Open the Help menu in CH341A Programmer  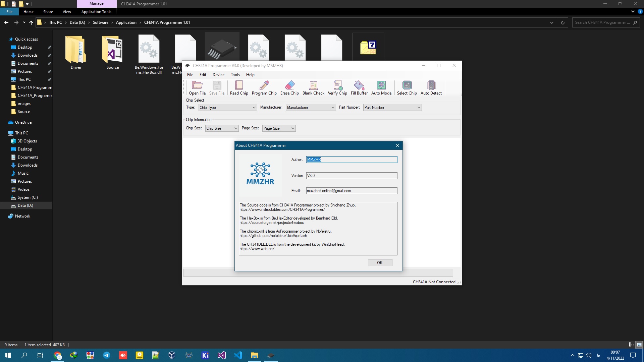pos(250,75)
